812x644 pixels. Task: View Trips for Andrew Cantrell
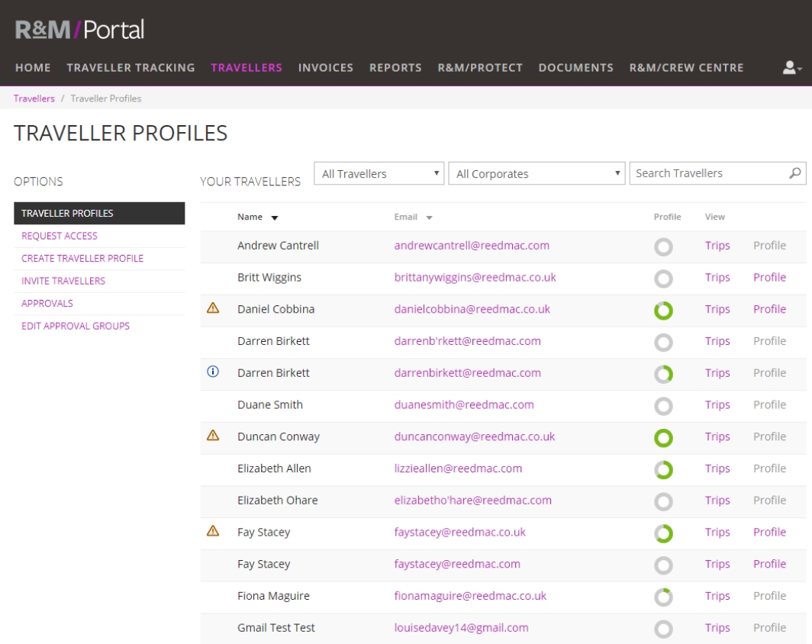(717, 246)
